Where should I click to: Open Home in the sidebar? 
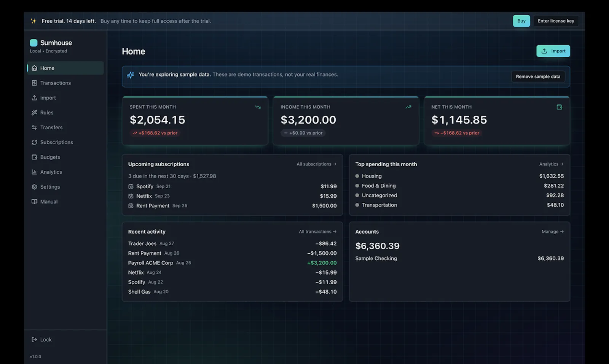65,68
